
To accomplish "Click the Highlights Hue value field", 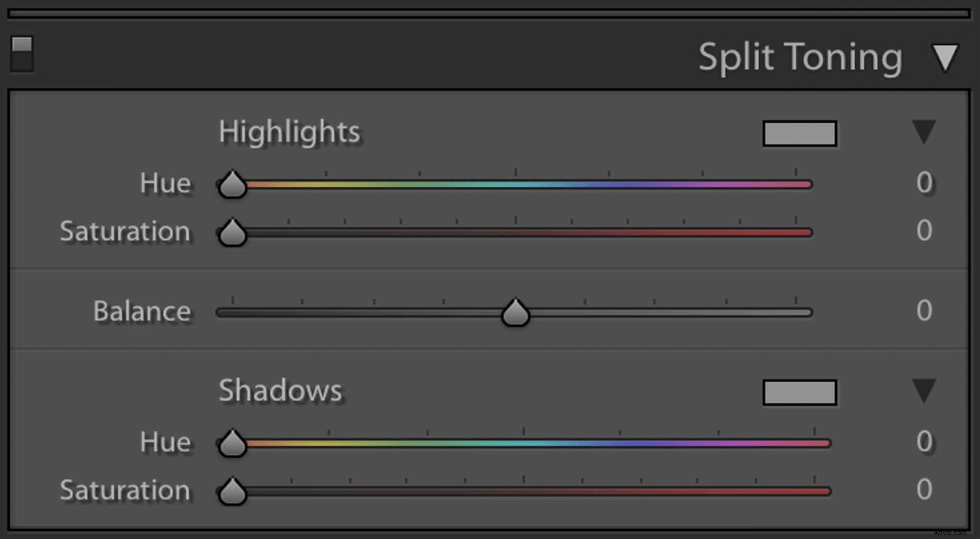I will click(x=925, y=184).
